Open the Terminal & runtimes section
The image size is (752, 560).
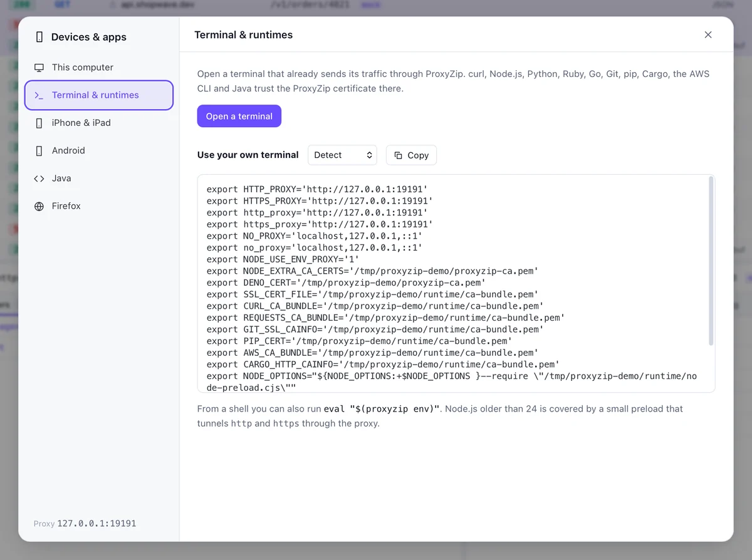click(x=99, y=95)
